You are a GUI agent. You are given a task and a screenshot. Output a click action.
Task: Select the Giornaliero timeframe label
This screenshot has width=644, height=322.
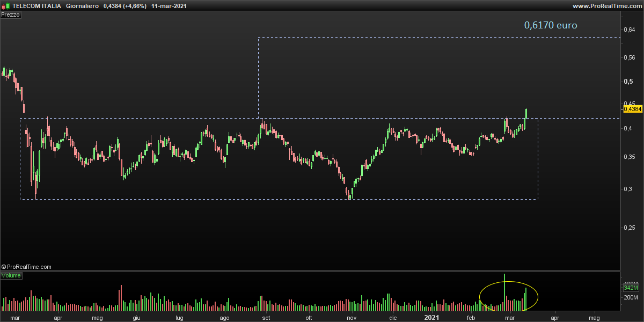82,5
